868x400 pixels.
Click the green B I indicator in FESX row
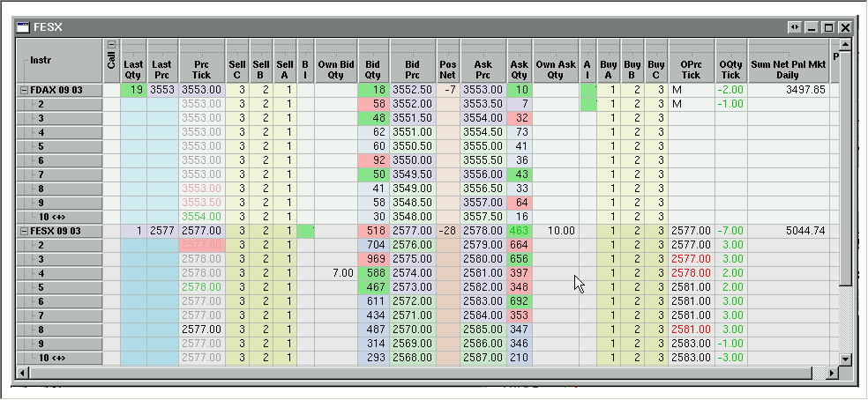pyautogui.click(x=305, y=231)
